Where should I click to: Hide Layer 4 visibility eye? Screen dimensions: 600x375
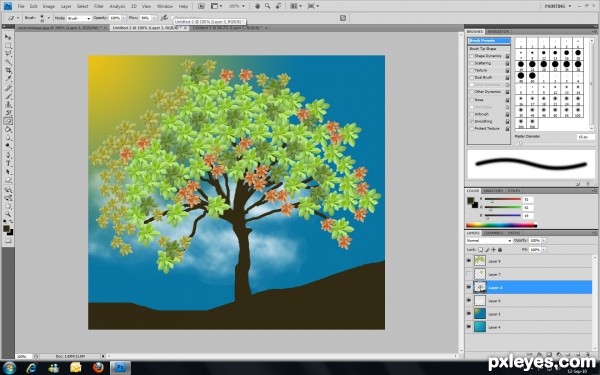point(469,327)
